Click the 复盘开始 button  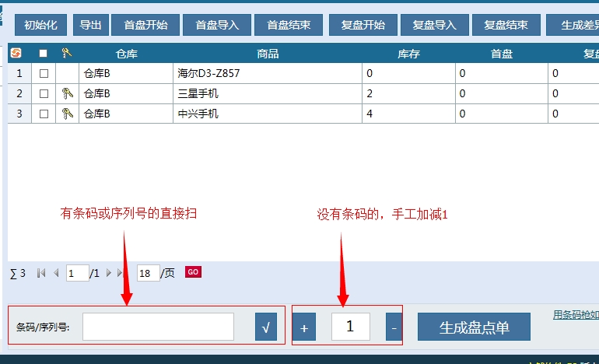363,25
